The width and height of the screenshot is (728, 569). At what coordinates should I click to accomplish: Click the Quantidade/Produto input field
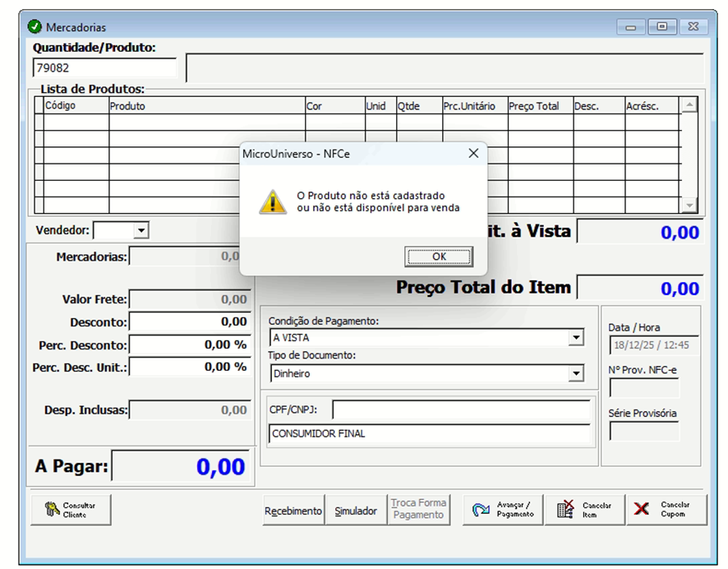click(x=104, y=68)
